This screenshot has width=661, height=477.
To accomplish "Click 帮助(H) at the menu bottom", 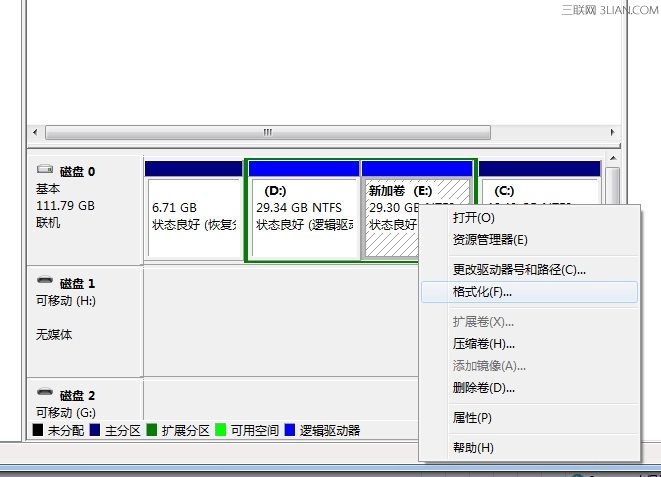I will [x=473, y=447].
